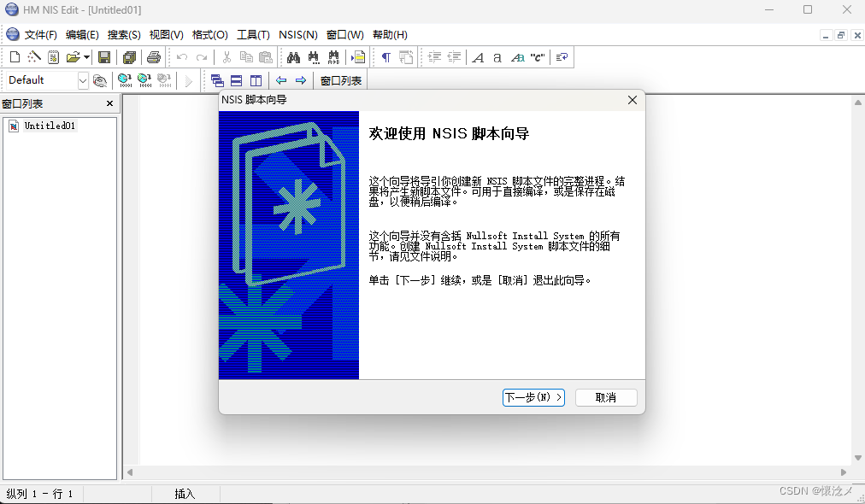Create a new blank script file
The height and width of the screenshot is (504, 865).
[x=15, y=56]
